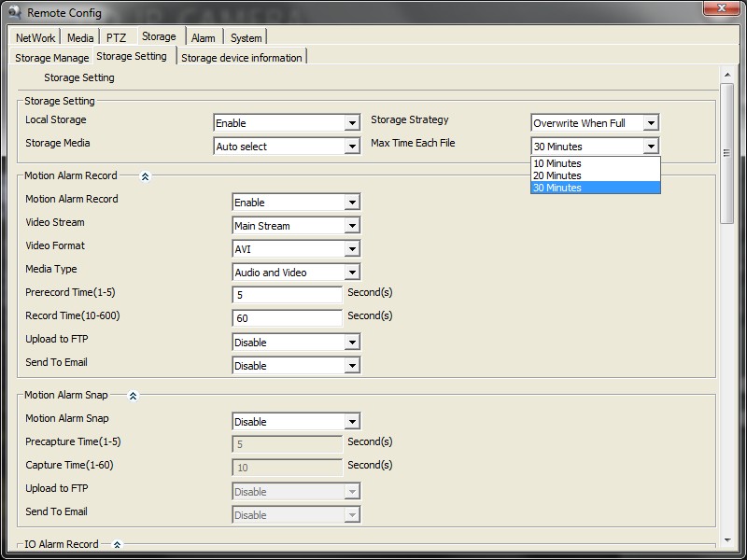Click the Record Time input field
The image size is (747, 560).
point(288,318)
